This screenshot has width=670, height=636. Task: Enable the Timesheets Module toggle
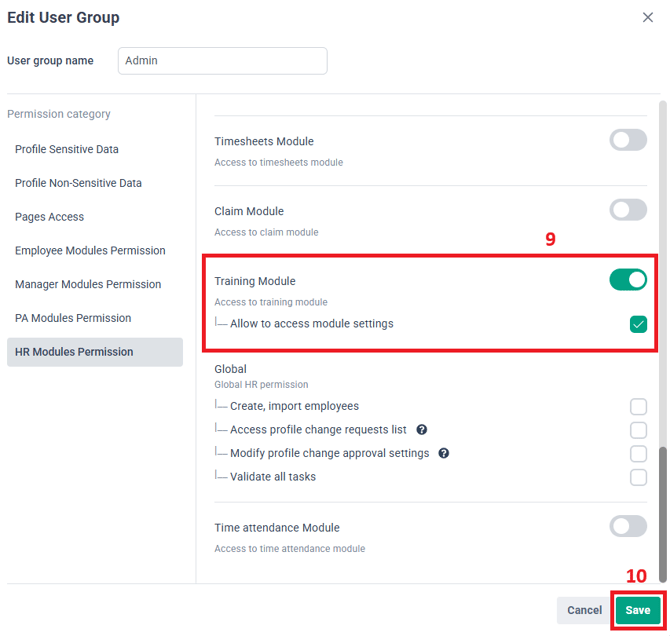click(628, 141)
